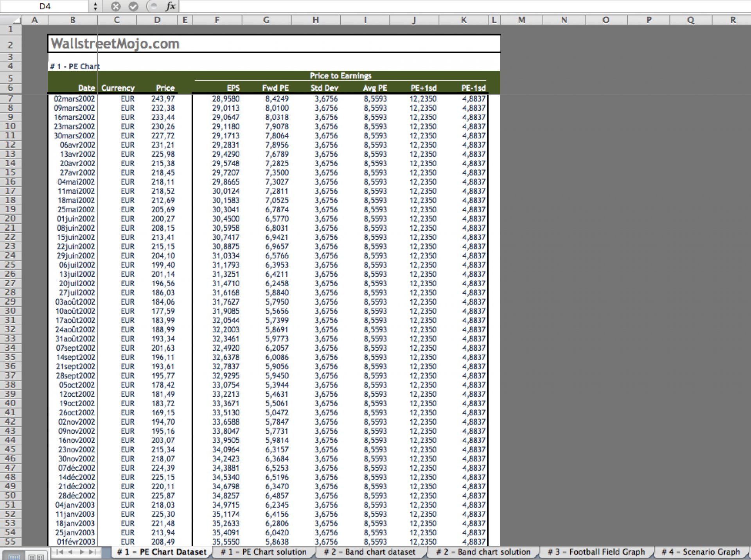This screenshot has height=560, width=751.
Task: Select the '# 1 – PE Chart Dataset' sheet tab
Action: pos(162,552)
